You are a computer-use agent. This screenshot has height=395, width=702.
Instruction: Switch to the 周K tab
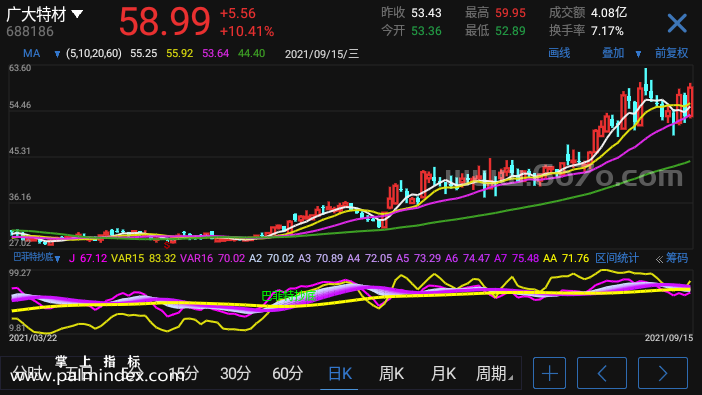391,373
